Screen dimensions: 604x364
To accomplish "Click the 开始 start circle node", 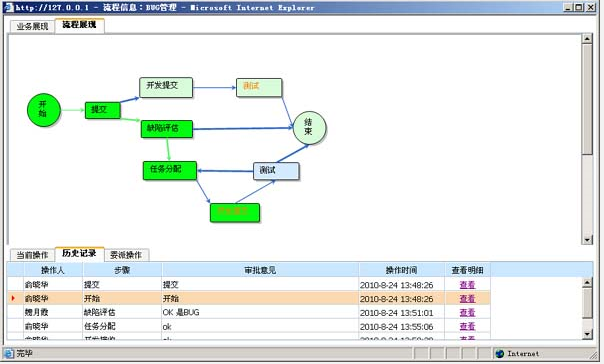I will click(44, 110).
